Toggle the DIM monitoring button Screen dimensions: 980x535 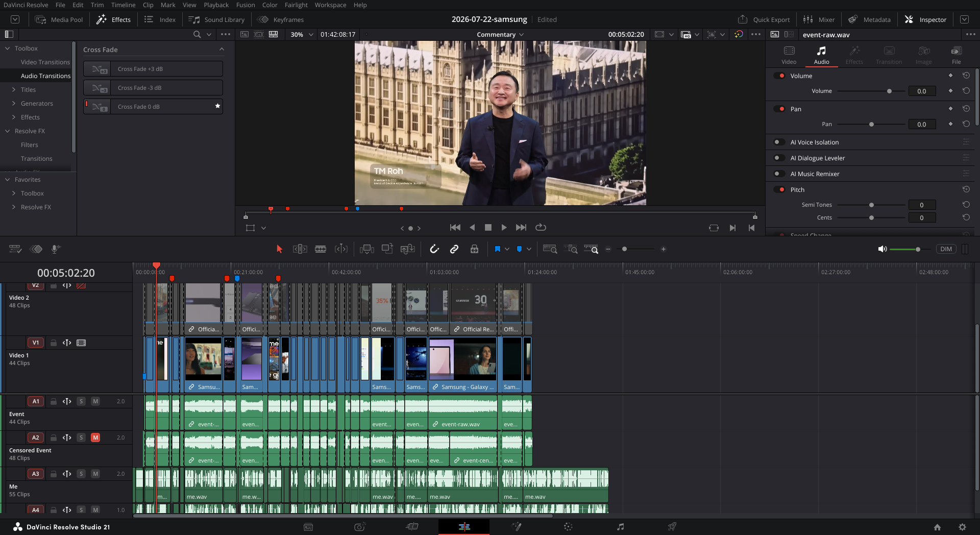click(x=946, y=249)
